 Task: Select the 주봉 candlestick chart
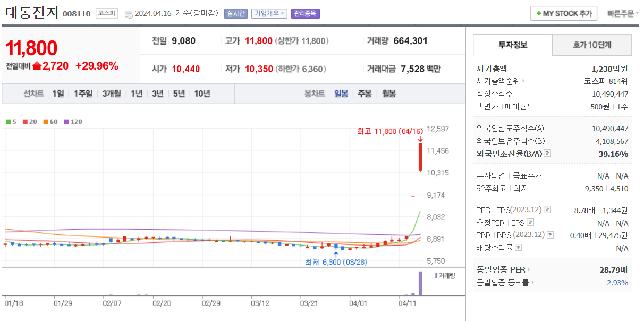pyautogui.click(x=365, y=94)
